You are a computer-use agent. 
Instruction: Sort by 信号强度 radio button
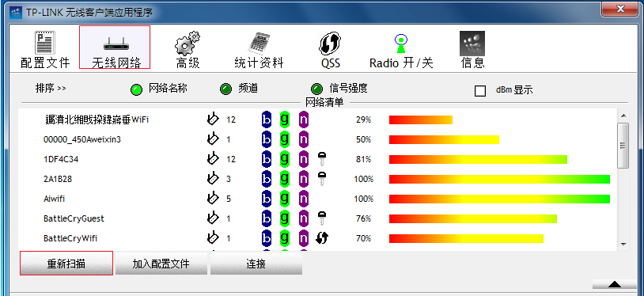click(x=316, y=89)
